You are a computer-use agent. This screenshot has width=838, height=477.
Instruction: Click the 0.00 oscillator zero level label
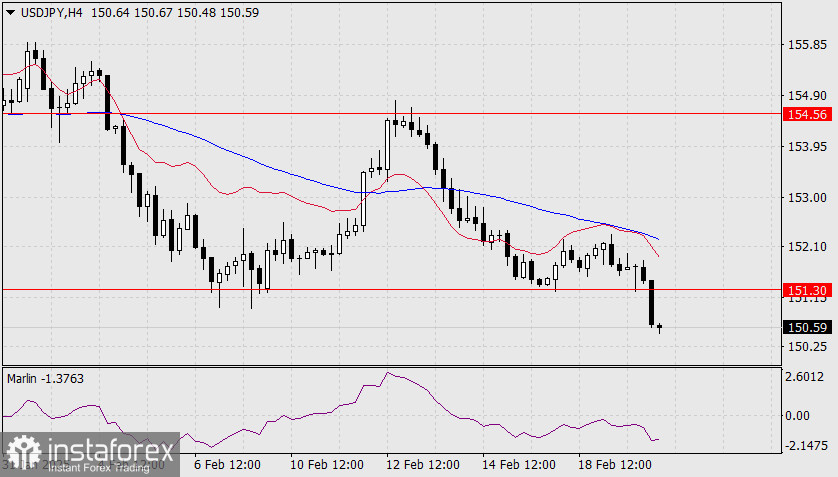tap(797, 416)
